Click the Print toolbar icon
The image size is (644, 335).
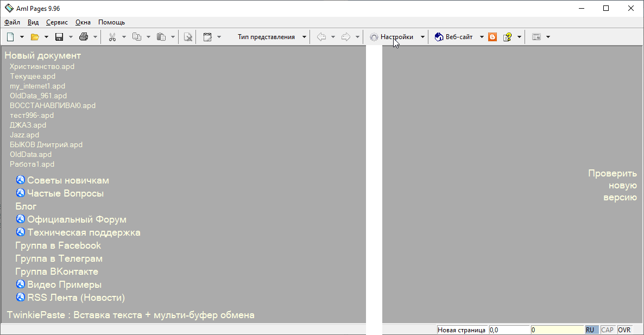[x=84, y=37]
